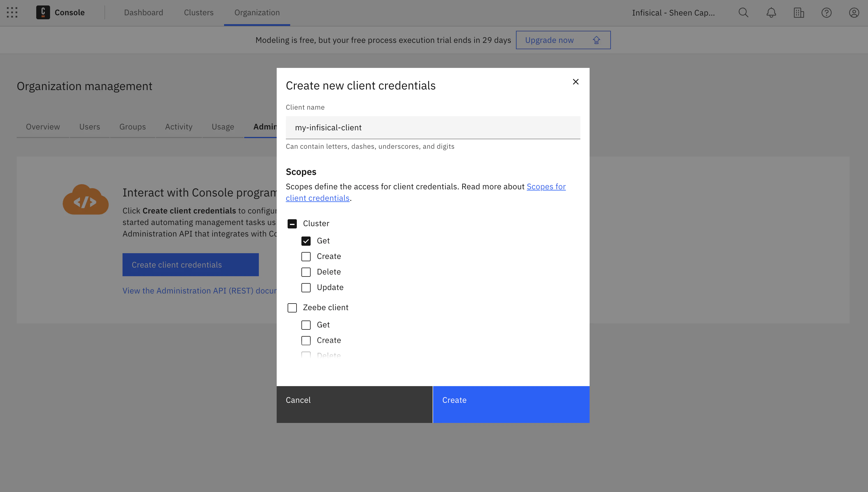Enable the Cluster Delete scope
Screen dimensions: 868x492
point(306,272)
